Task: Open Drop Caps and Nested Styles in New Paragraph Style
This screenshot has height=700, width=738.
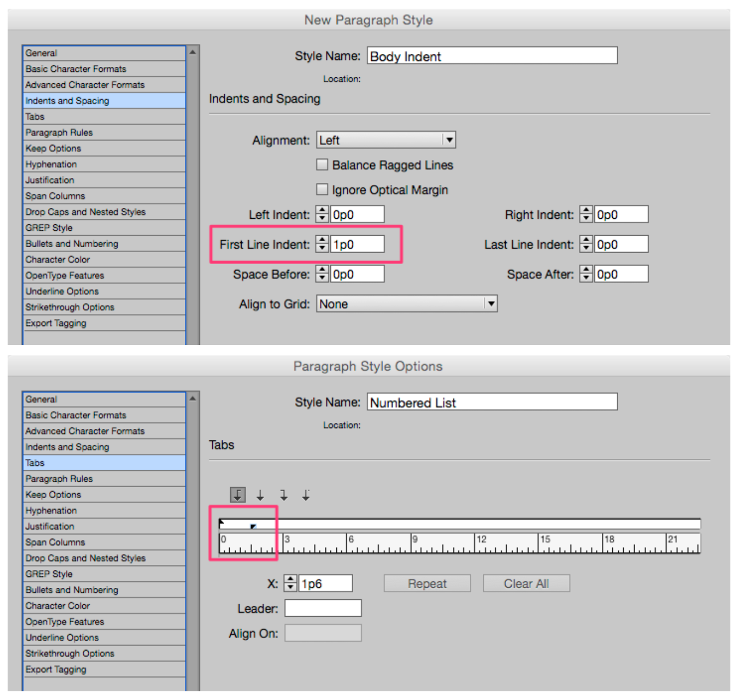Action: tap(85, 212)
